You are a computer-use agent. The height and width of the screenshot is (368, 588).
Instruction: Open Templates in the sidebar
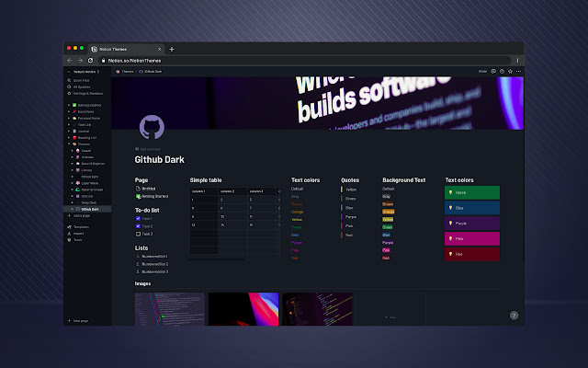(81, 226)
